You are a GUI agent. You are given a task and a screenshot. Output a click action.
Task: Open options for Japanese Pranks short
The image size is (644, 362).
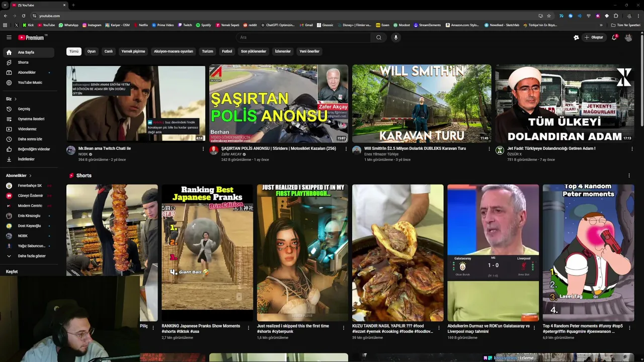(x=248, y=328)
